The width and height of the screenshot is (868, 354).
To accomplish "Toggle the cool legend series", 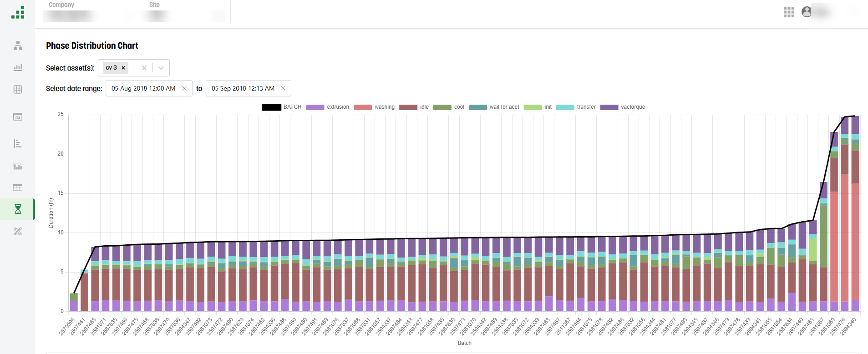I will (x=449, y=107).
